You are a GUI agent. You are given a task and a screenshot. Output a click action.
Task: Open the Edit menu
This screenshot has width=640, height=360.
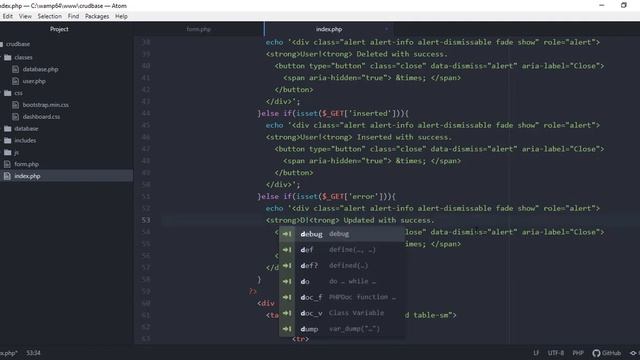click(7, 16)
